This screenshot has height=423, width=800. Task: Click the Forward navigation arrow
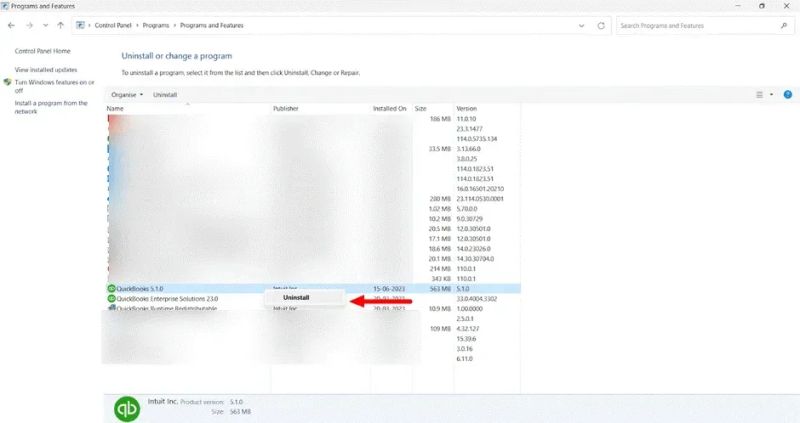[29, 26]
